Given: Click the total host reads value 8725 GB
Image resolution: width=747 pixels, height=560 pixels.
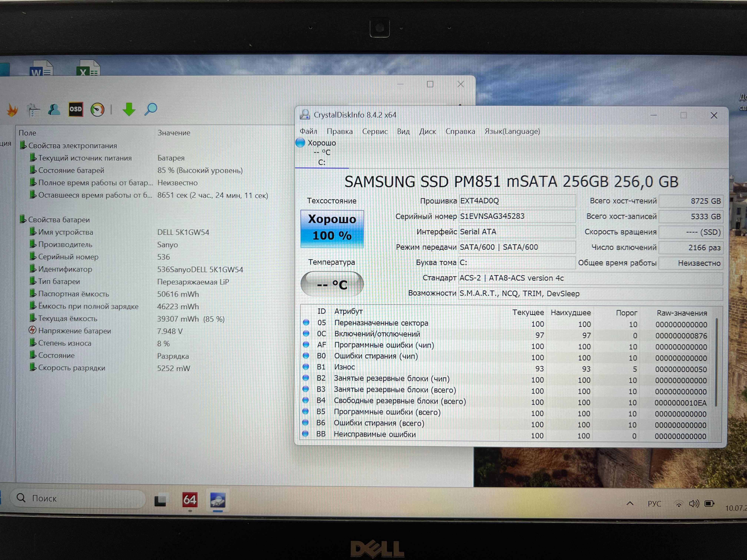Looking at the screenshot, I should [691, 201].
